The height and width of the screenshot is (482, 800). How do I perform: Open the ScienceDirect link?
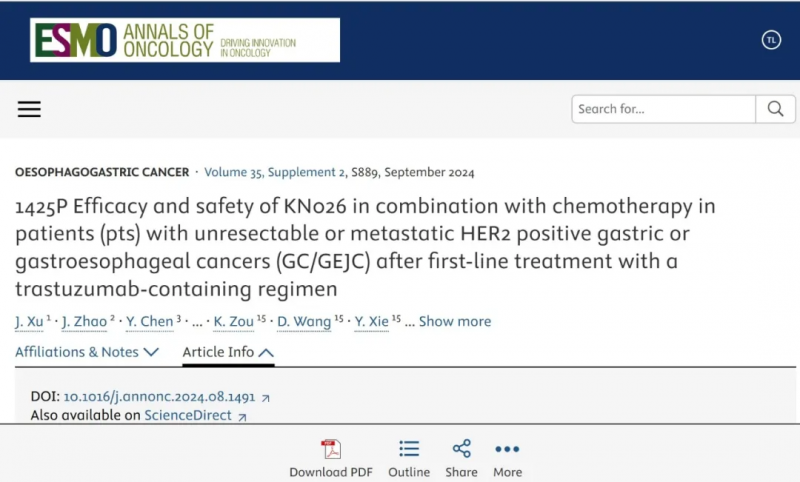pyautogui.click(x=188, y=415)
